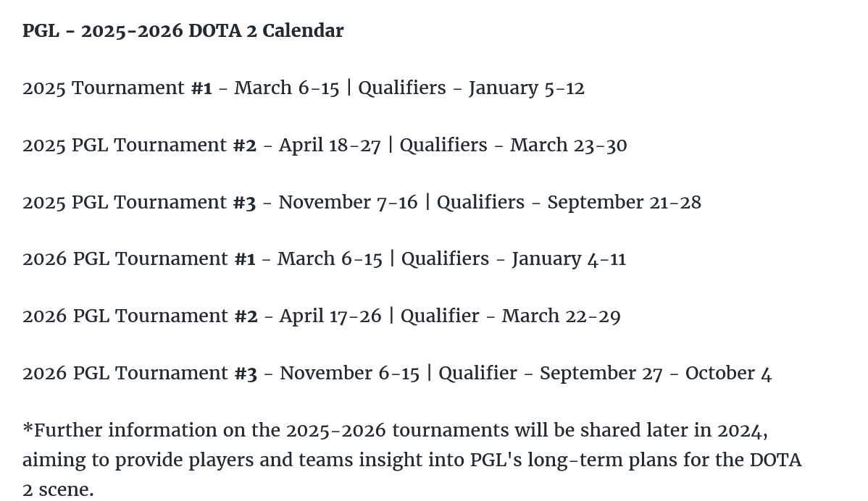868x501 pixels.
Task: Click the March 22-29 qualifier date
Action: click(561, 316)
